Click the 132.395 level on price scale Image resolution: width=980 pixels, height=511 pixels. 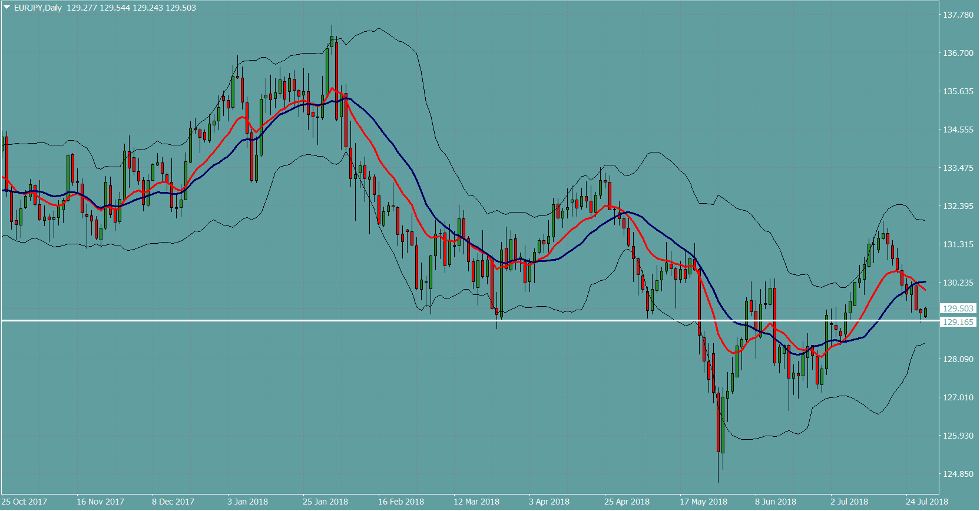click(958, 206)
